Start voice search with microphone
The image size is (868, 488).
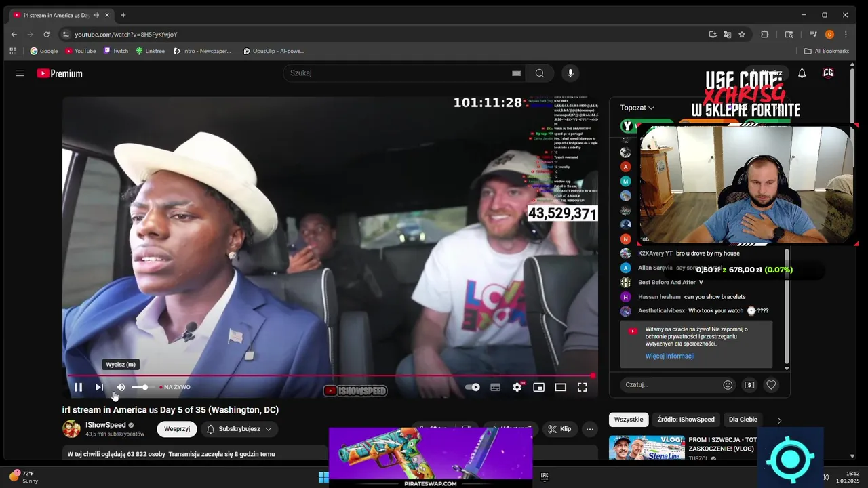tap(570, 73)
